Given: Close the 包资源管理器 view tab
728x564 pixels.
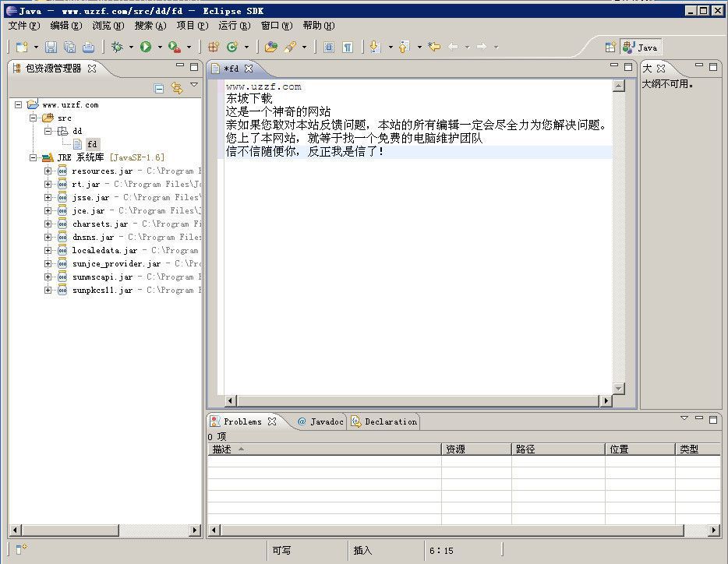Looking at the screenshot, I should tap(92, 69).
